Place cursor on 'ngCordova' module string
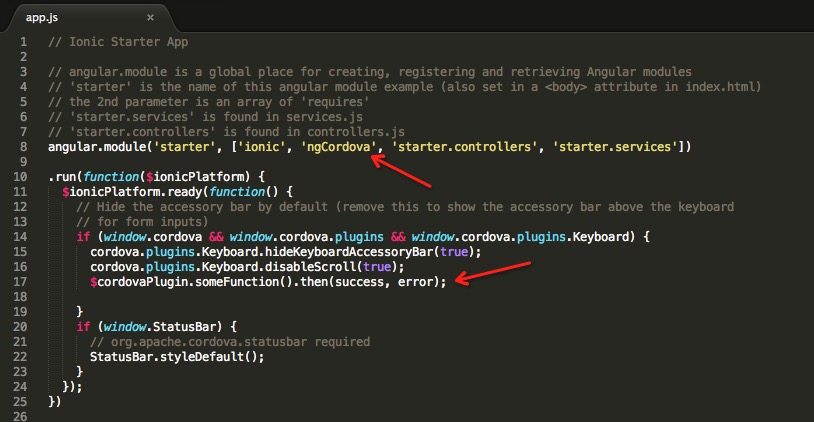 (x=340, y=147)
